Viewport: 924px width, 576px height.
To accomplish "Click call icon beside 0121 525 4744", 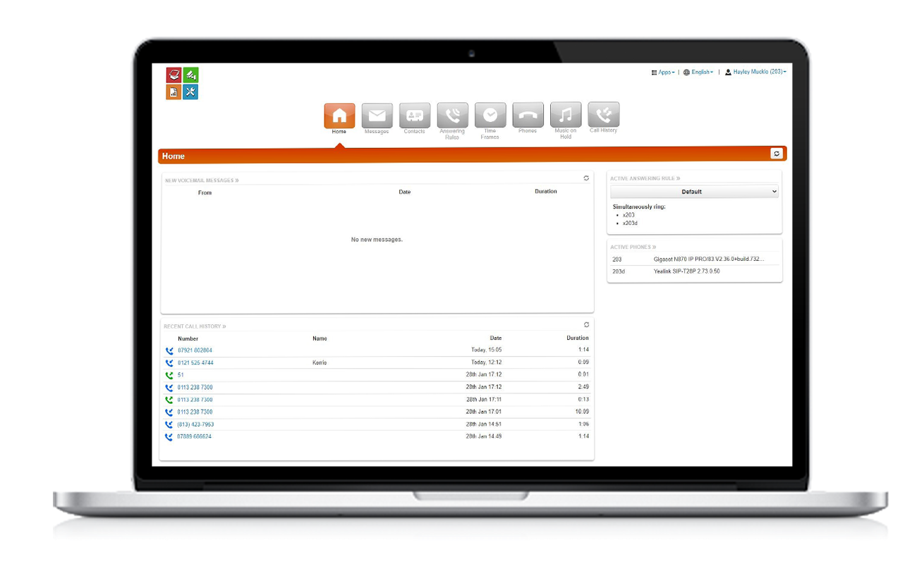I will coord(169,363).
